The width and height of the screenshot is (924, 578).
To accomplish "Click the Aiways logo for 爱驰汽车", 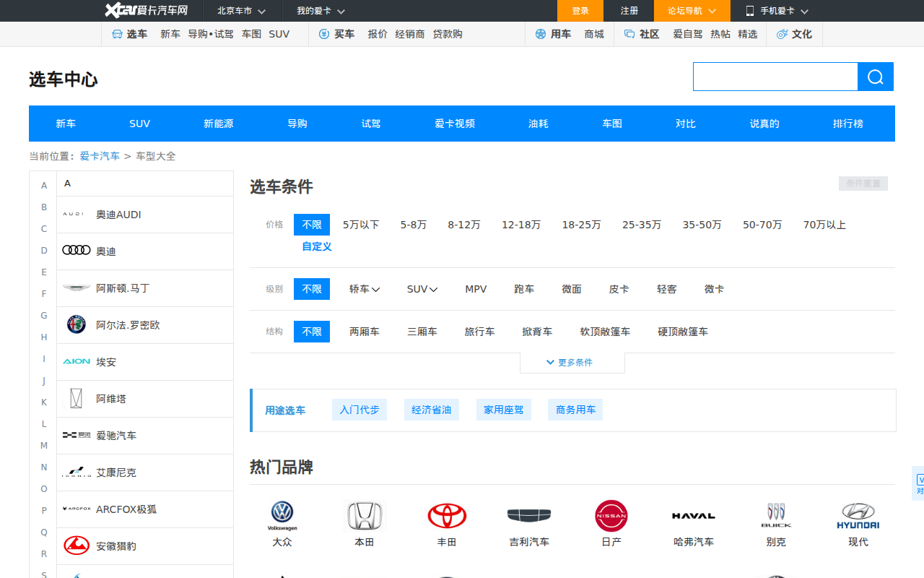I will coord(77,435).
